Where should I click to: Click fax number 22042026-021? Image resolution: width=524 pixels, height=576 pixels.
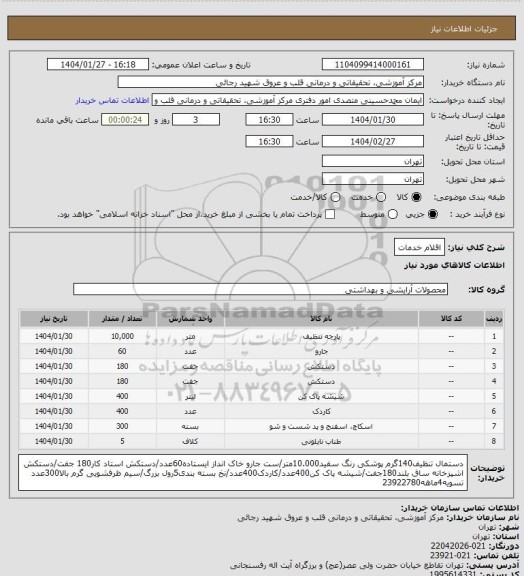(x=458, y=546)
